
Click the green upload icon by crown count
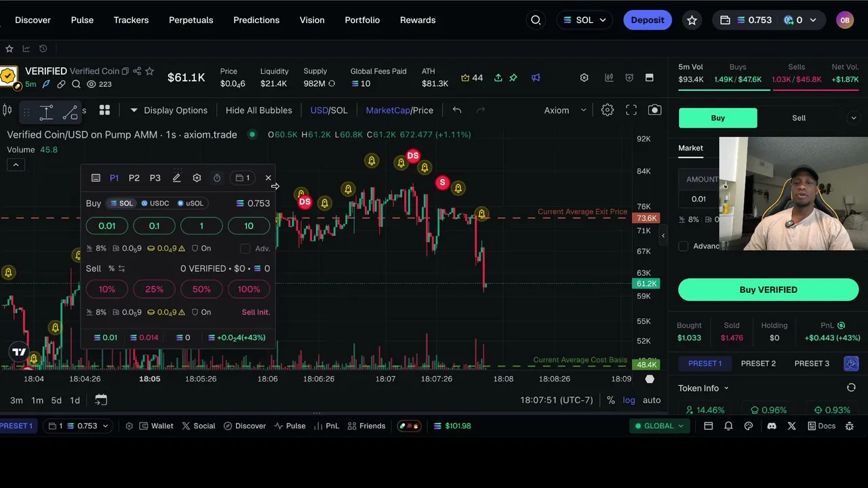498,78
